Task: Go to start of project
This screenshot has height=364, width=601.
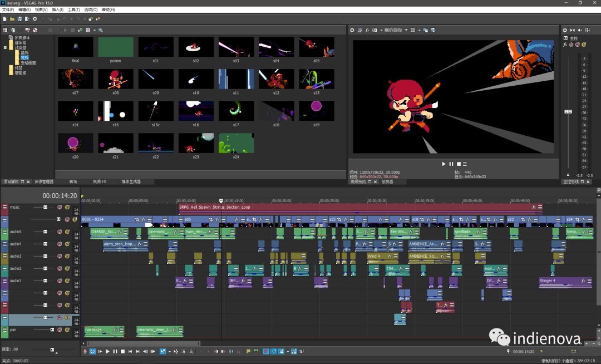Action: pyautogui.click(x=130, y=351)
